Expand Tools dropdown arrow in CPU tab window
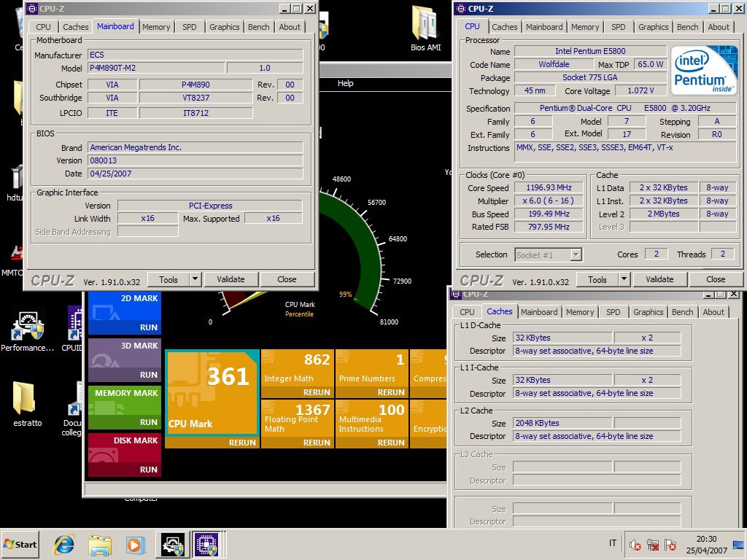Screen dimensions: 747x560 624,279
